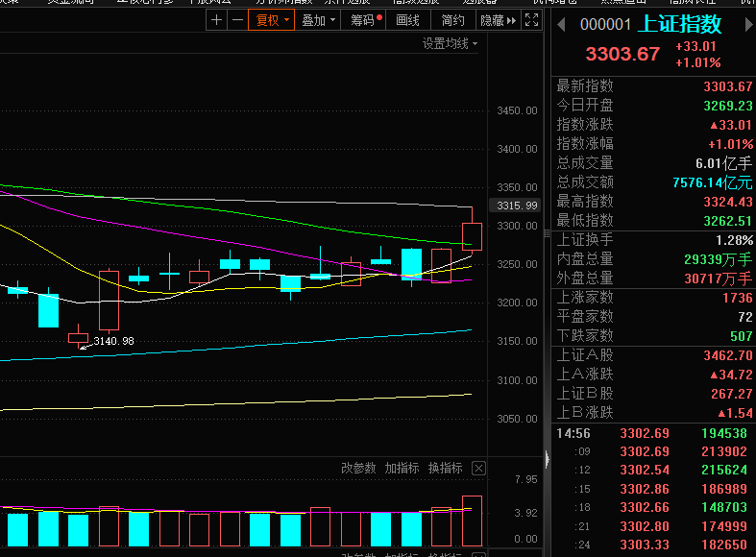Click 上证B股 value 267.27
Image resolution: width=756 pixels, height=557 pixels.
pyautogui.click(x=731, y=394)
